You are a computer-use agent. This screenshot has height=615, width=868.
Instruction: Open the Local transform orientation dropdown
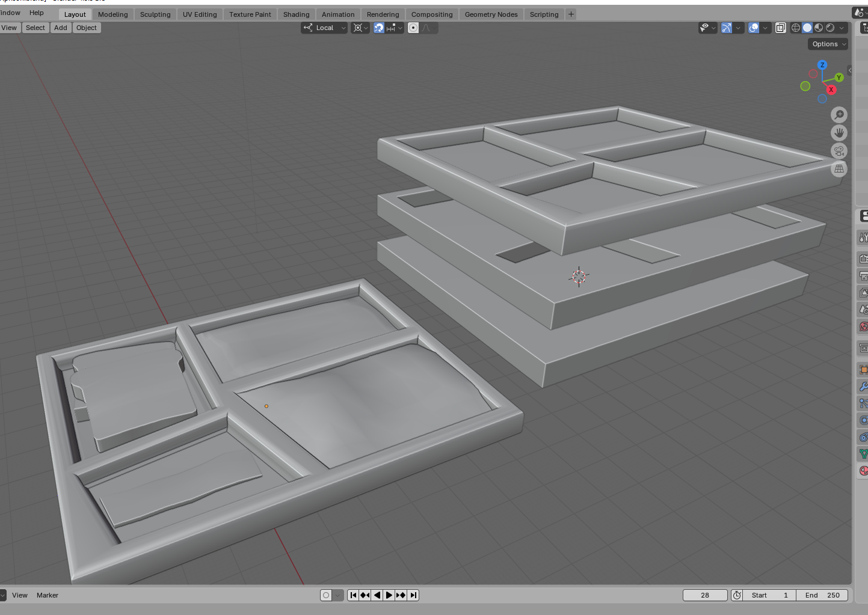pyautogui.click(x=324, y=28)
